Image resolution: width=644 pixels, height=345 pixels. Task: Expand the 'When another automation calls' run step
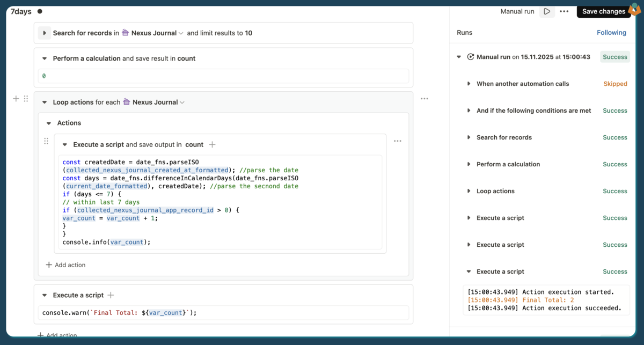point(469,84)
